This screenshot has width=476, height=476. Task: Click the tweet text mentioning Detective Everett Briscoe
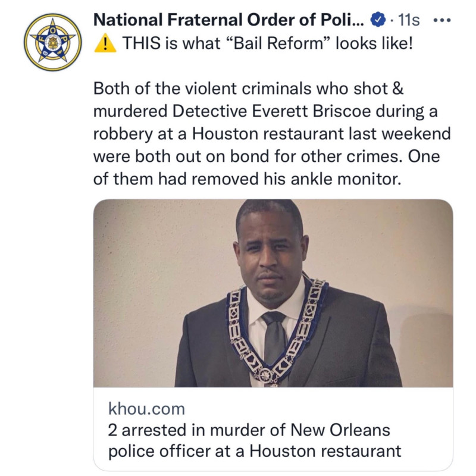click(265, 111)
